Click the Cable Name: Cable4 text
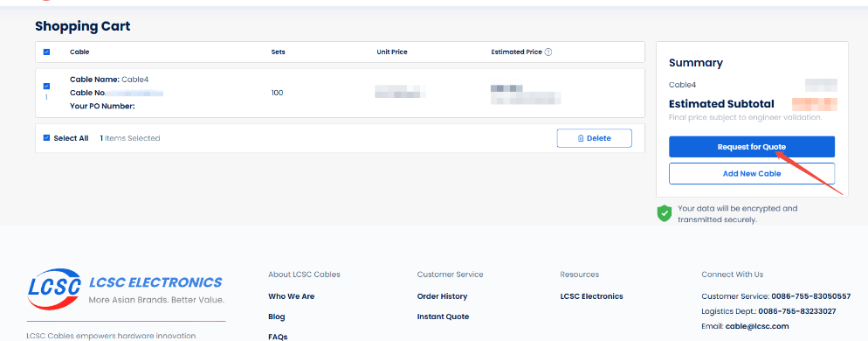The height and width of the screenshot is (341, 868). click(x=109, y=80)
